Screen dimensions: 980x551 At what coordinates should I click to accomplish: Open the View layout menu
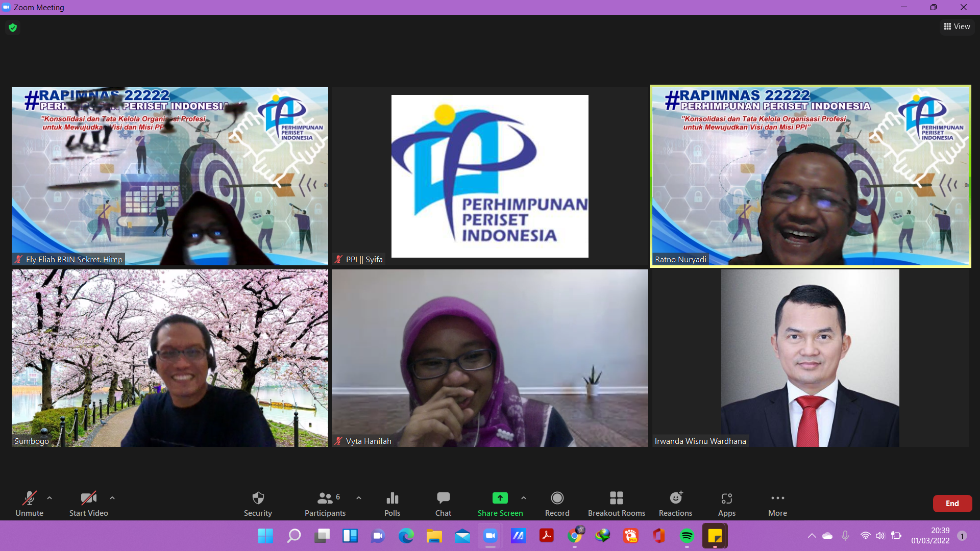[957, 27]
